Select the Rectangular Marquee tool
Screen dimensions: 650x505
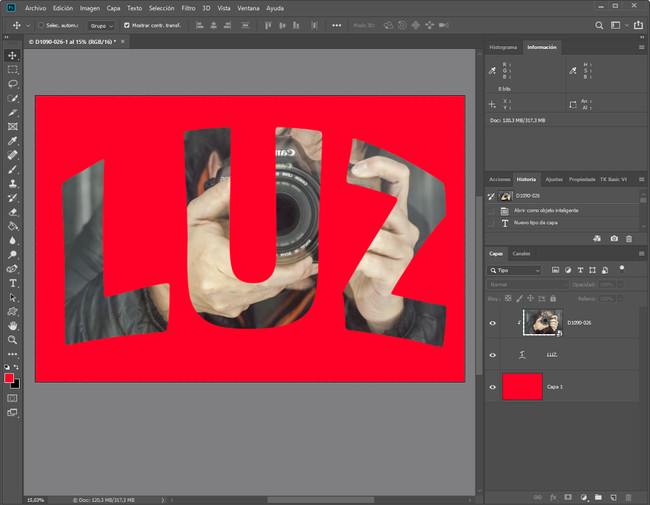(x=12, y=70)
